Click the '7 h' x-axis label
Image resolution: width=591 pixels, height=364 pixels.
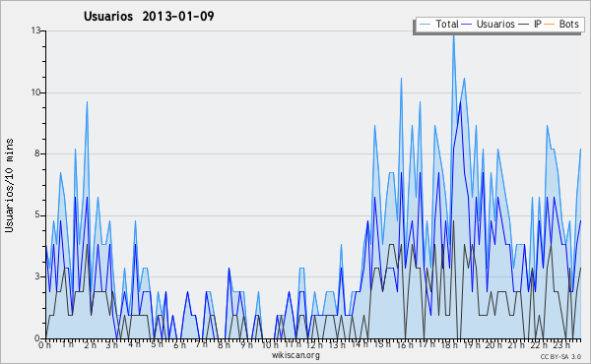[x=202, y=344]
